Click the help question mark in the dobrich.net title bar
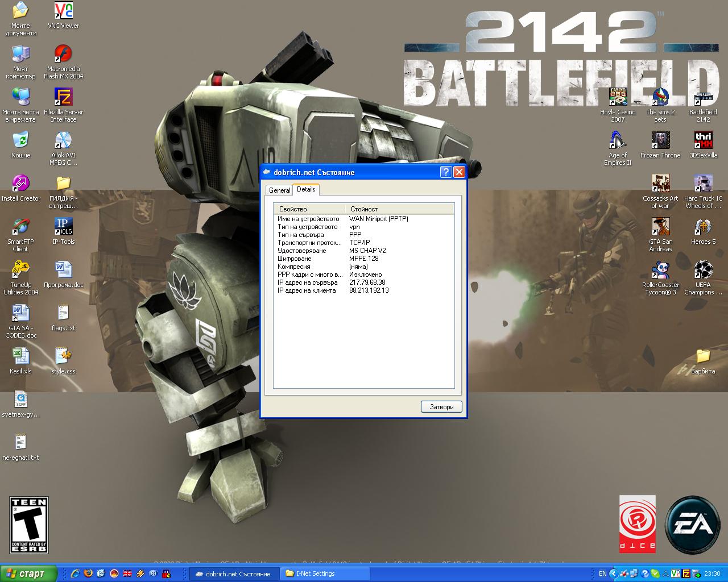The image size is (728, 582). [446, 172]
